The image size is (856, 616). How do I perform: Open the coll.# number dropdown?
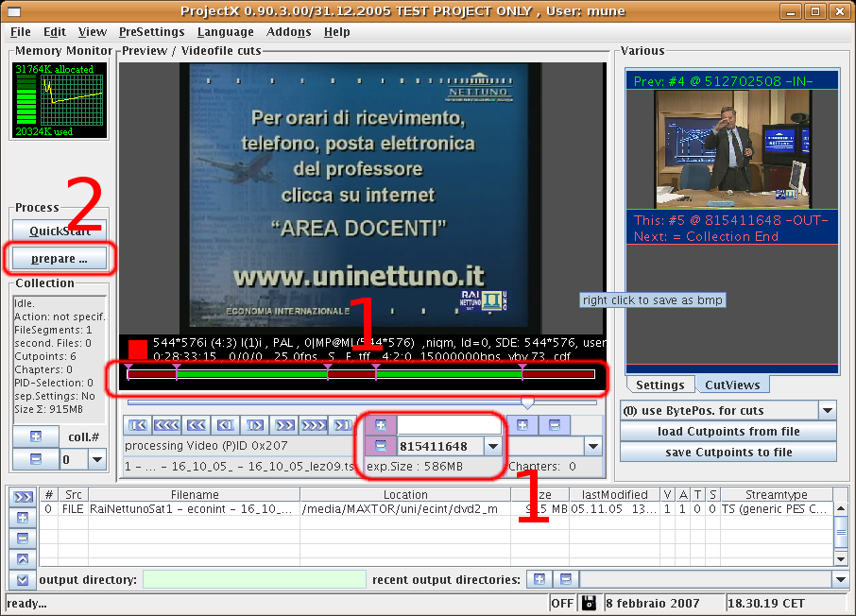pyautogui.click(x=97, y=459)
